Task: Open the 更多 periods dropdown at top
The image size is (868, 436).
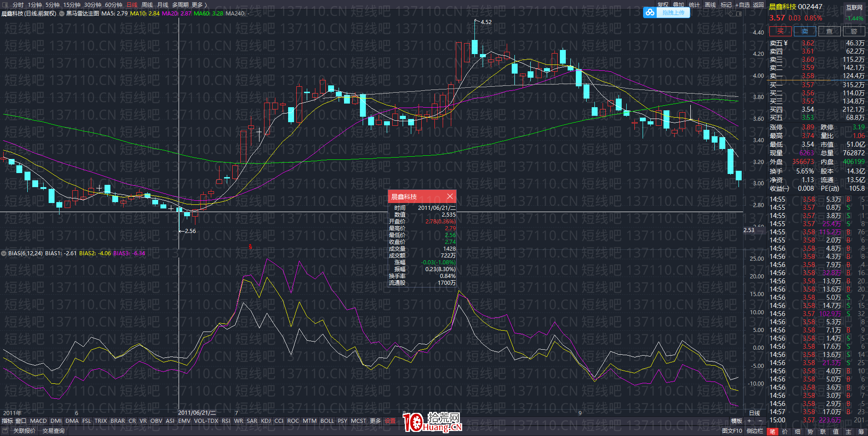Action: pos(199,5)
